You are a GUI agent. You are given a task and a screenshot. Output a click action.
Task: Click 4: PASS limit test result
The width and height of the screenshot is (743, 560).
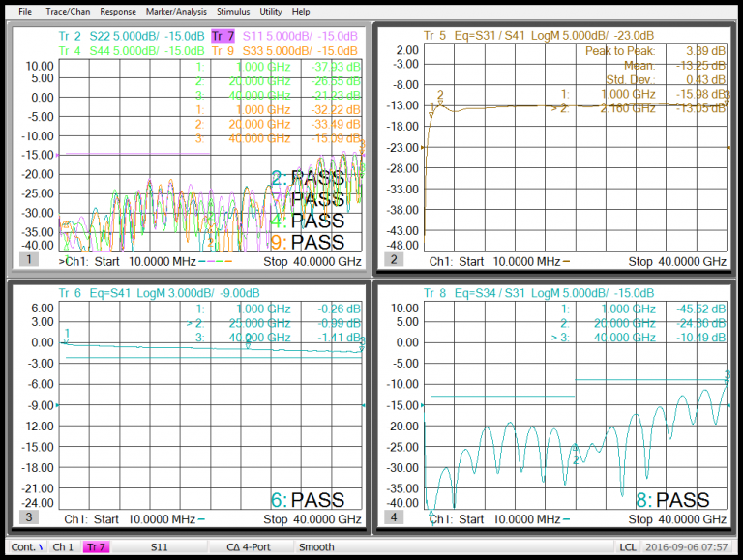308,221
